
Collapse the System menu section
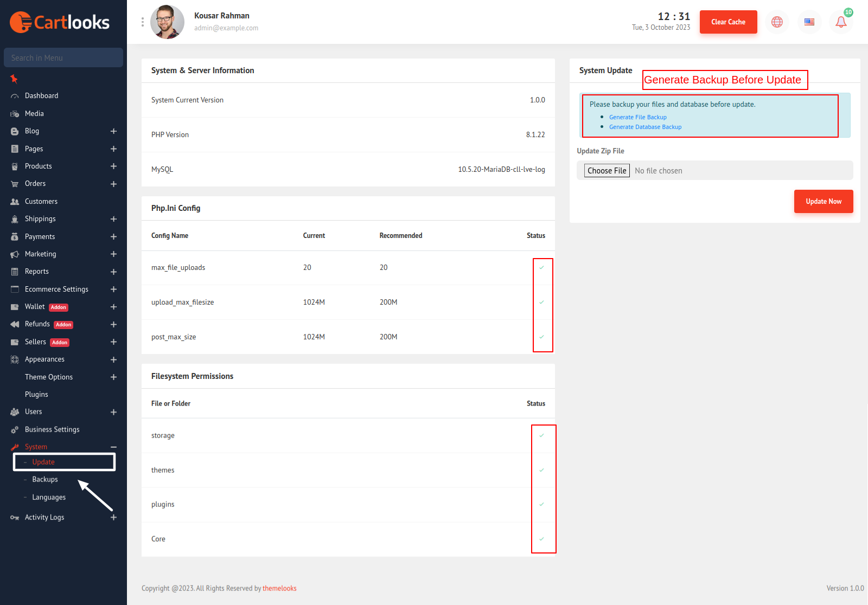tap(113, 447)
